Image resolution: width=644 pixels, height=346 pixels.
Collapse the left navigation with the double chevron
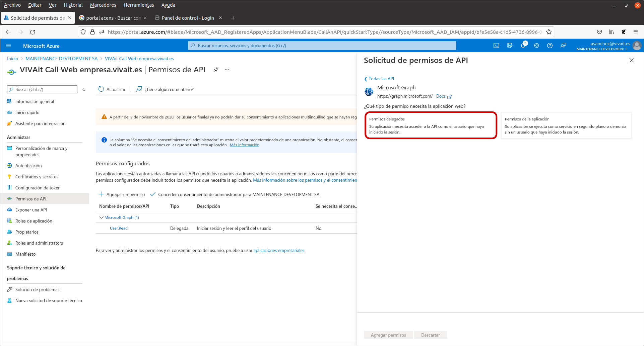84,90
